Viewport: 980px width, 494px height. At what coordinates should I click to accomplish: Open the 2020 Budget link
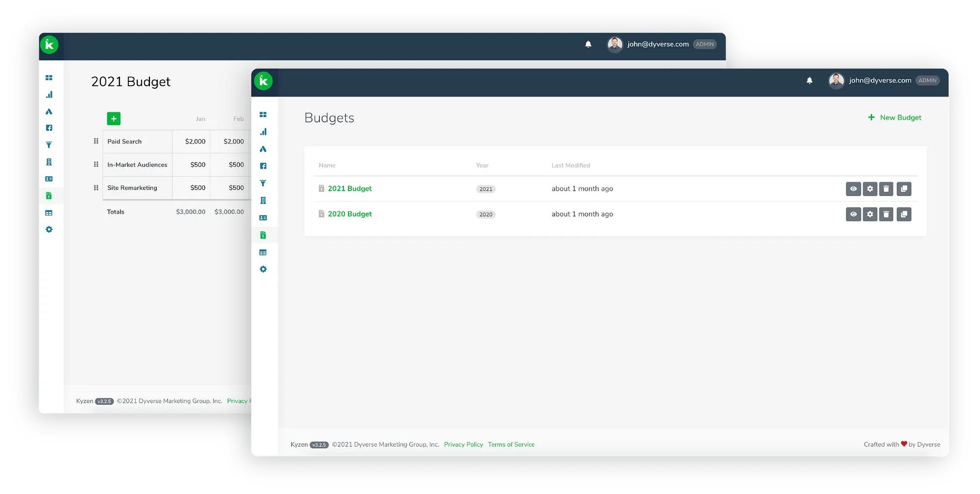click(349, 214)
